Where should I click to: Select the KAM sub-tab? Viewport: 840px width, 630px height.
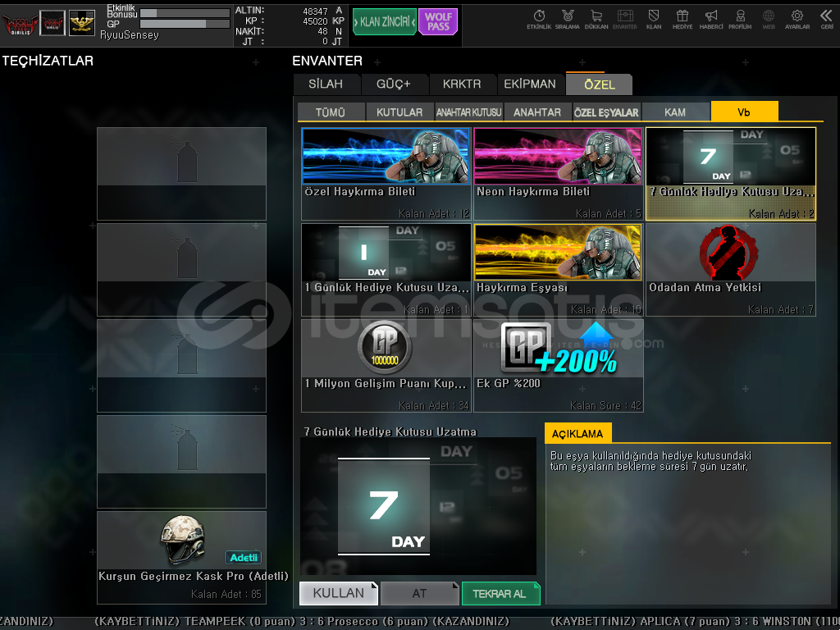(x=675, y=112)
